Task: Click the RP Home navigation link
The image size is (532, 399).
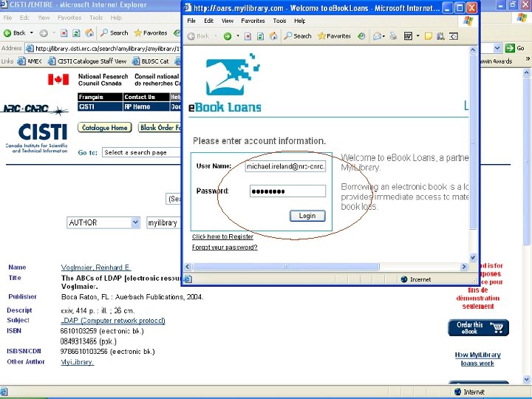Action: point(146,106)
